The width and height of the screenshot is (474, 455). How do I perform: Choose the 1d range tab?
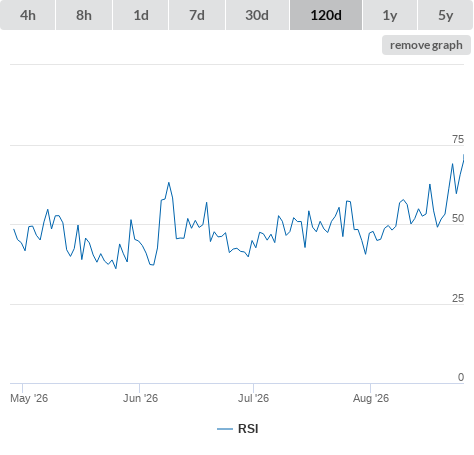pos(141,15)
